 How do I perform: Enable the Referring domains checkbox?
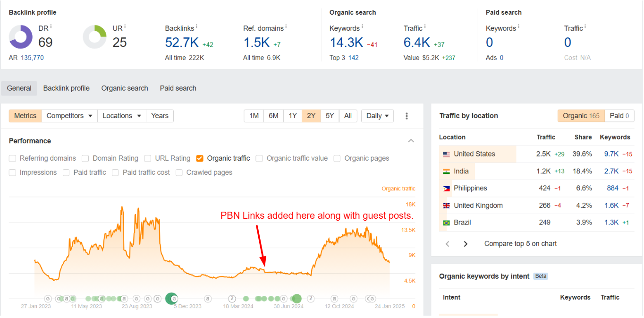coord(12,158)
